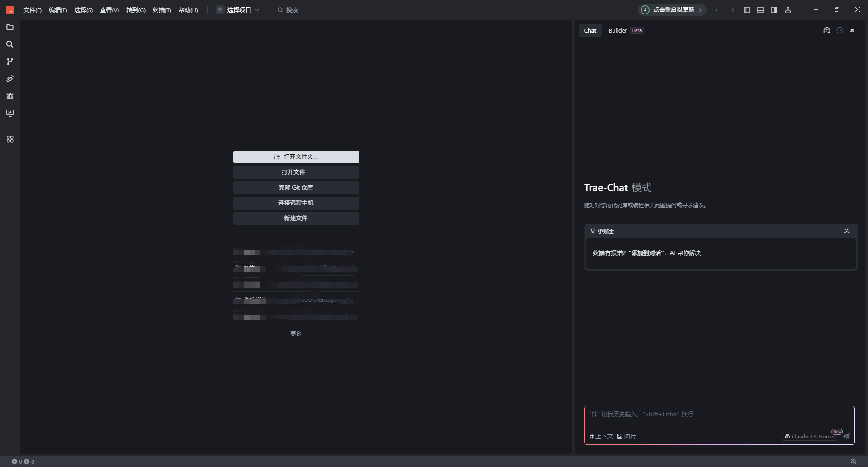Screen dimensions: 868x467
Task: Add context with #上下文
Action: click(x=601, y=436)
